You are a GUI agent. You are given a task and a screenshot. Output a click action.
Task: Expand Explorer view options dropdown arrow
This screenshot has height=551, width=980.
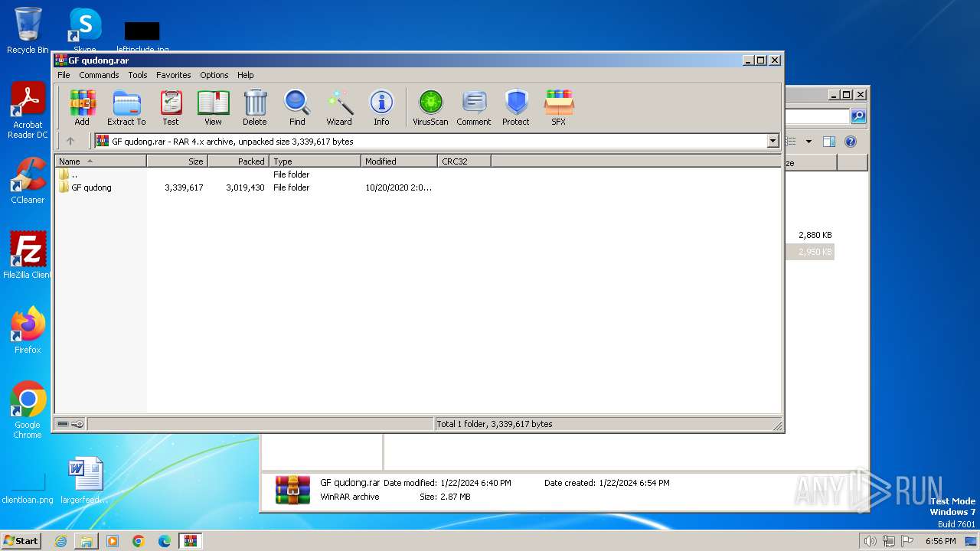click(808, 142)
